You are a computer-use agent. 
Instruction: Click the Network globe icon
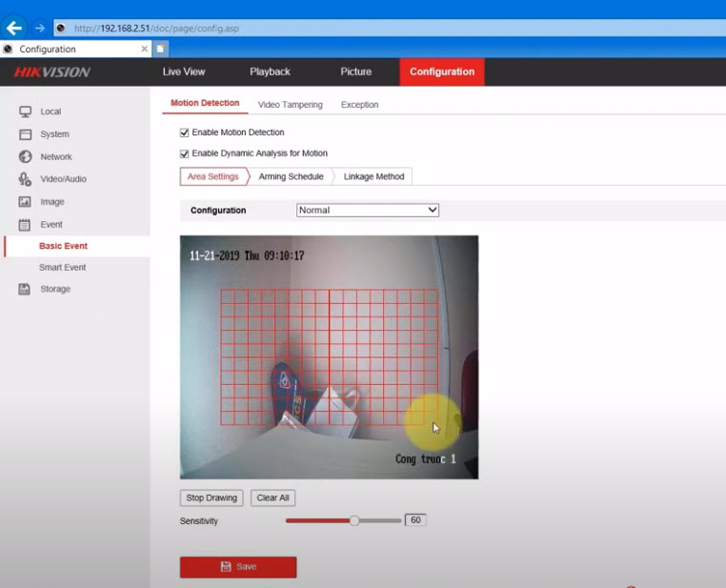click(x=26, y=156)
